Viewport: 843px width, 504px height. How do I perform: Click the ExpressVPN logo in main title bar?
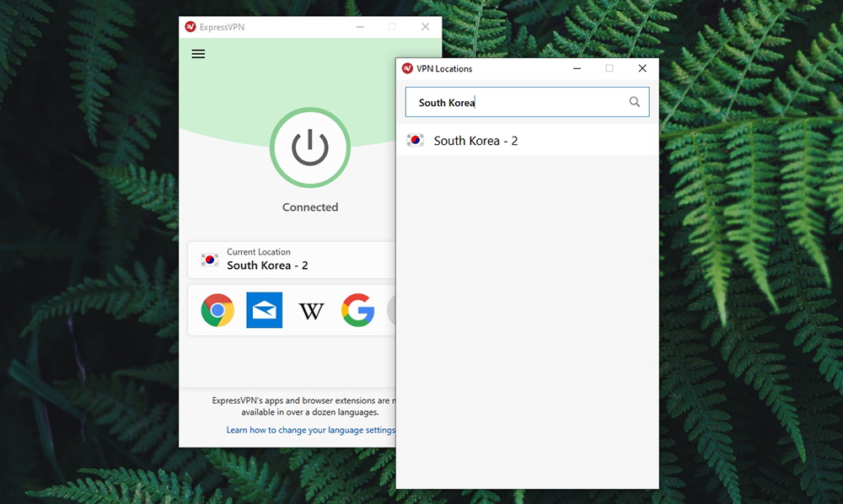point(191,27)
